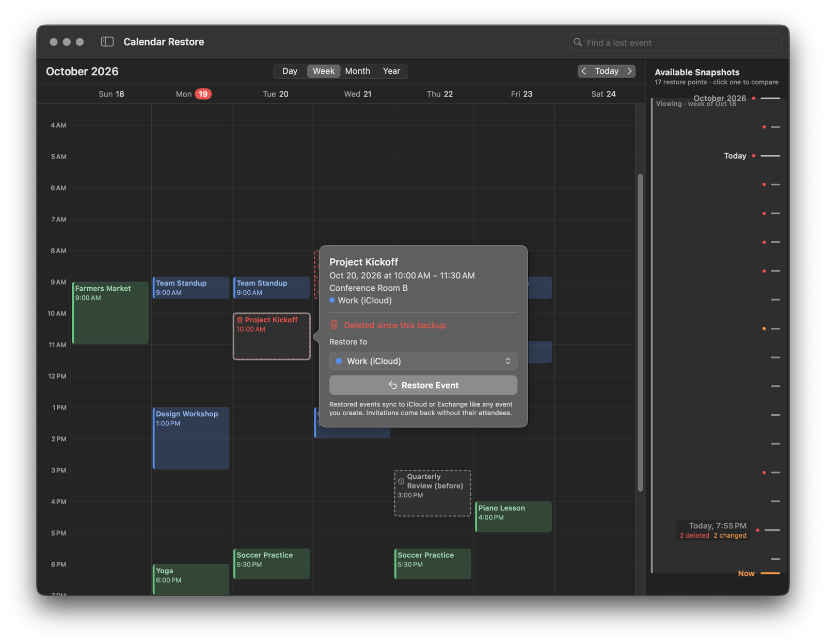The image size is (826, 644).
Task: Open Tuesday's Team Standup event
Action: 272,288
